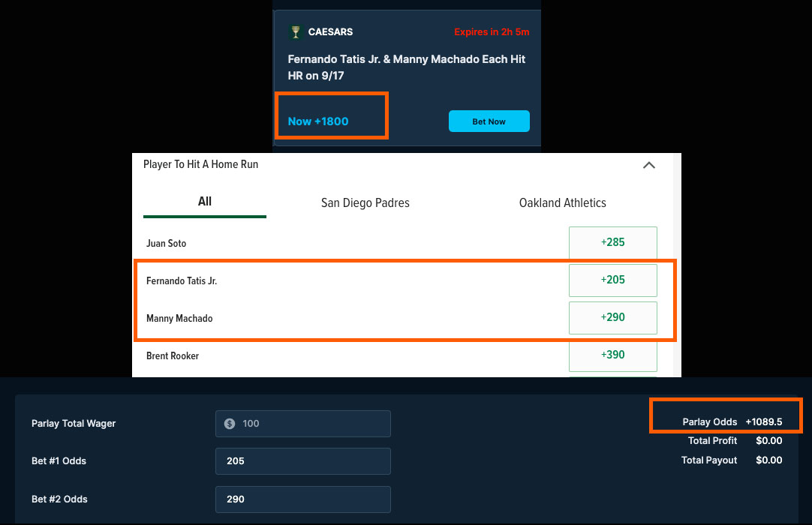Select Fernando Tatis Jr. +205 odds button
Viewport: 812px width, 525px height.
click(612, 280)
